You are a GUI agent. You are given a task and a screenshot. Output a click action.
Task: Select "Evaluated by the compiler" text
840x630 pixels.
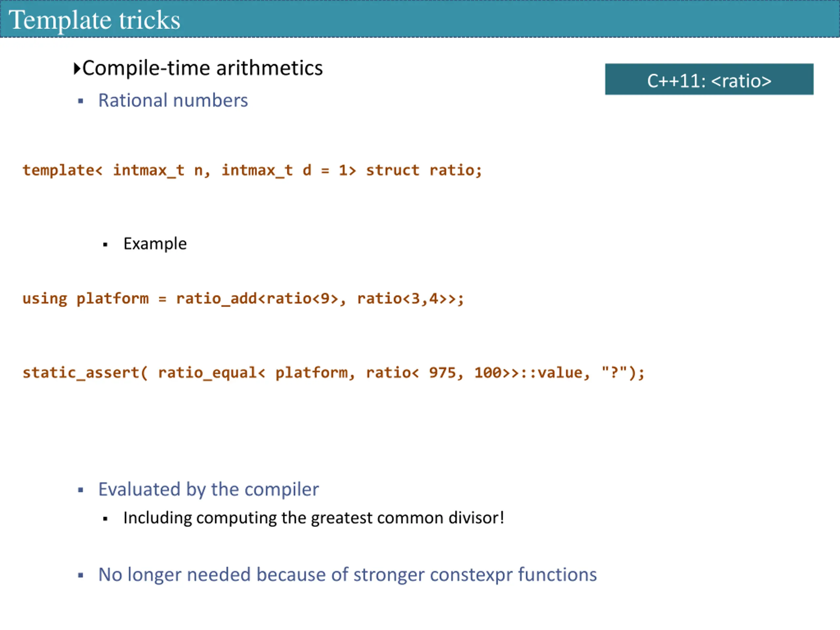(x=208, y=490)
